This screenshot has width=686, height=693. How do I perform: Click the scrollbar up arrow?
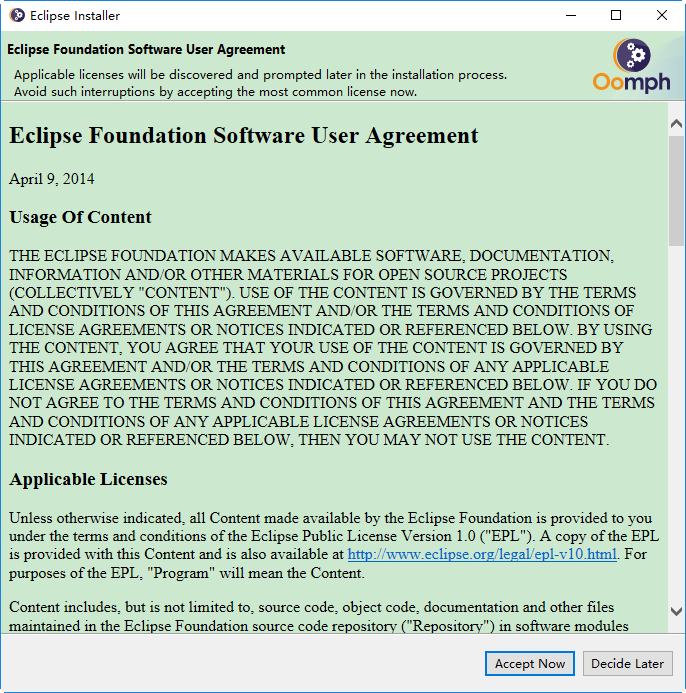click(x=676, y=123)
